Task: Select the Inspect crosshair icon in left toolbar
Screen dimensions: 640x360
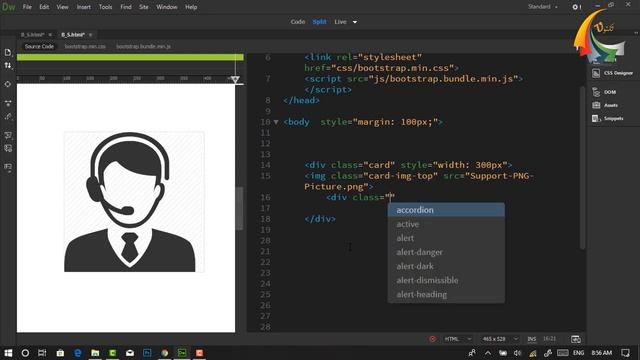Action: (8, 84)
